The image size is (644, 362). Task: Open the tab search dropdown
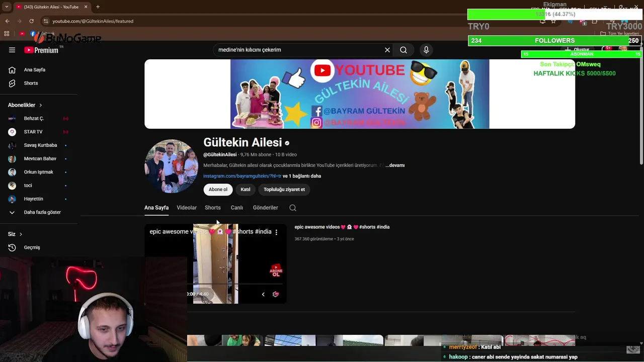(x=6, y=7)
